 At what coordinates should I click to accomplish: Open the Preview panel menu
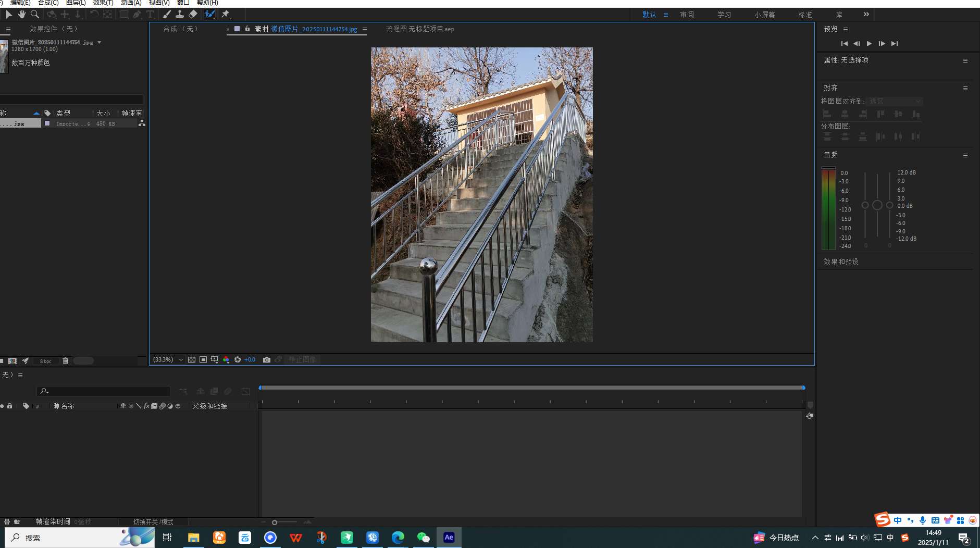(x=846, y=29)
